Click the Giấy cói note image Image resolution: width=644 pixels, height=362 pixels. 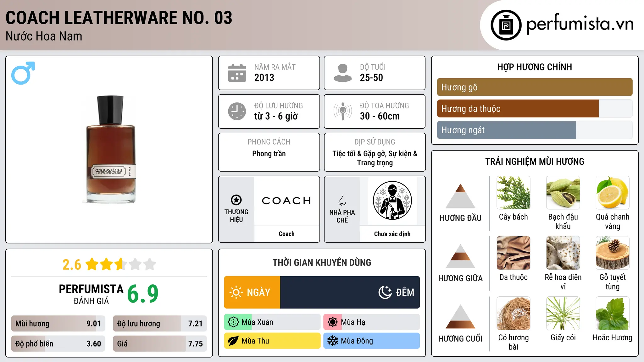pos(563,313)
